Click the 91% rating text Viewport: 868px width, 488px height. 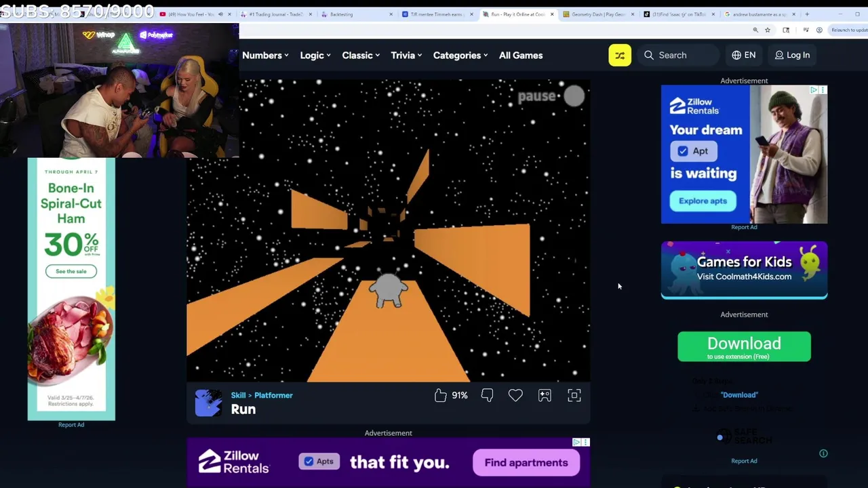(x=460, y=395)
